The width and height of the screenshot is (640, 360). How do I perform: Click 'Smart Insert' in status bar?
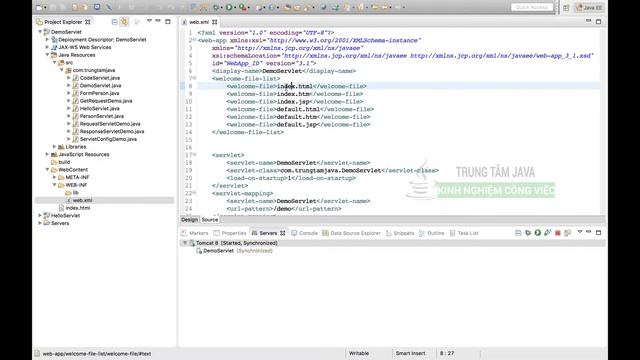click(x=410, y=353)
